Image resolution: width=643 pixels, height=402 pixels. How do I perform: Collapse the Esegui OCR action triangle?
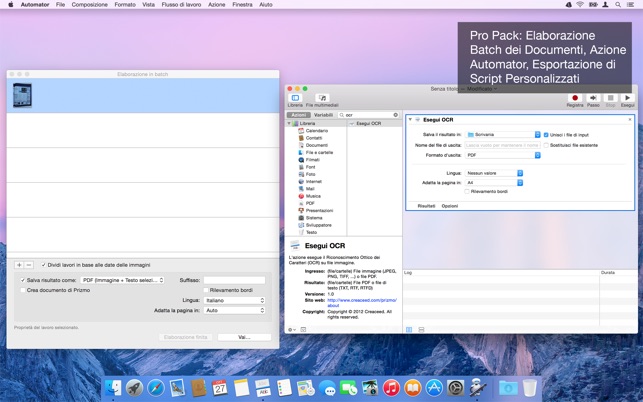click(x=410, y=120)
